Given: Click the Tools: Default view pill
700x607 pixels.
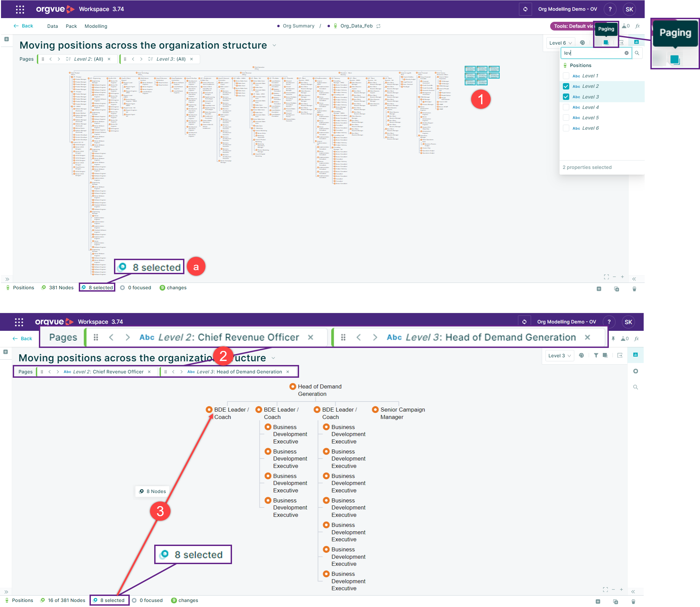Looking at the screenshot, I should [x=573, y=26].
